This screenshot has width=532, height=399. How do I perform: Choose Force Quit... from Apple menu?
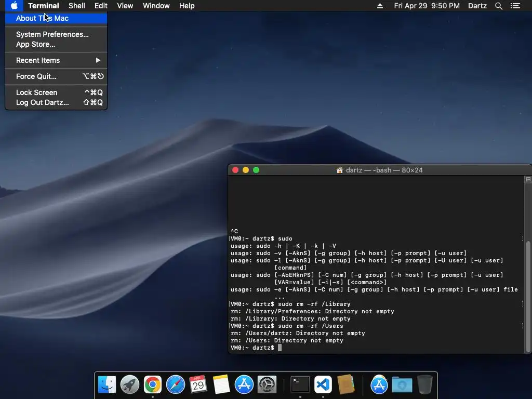pyautogui.click(x=56, y=76)
